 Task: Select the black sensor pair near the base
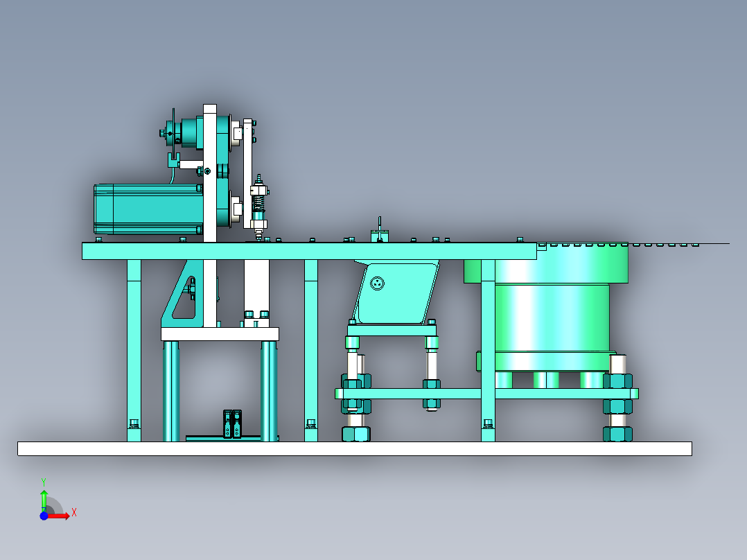pos(233,423)
